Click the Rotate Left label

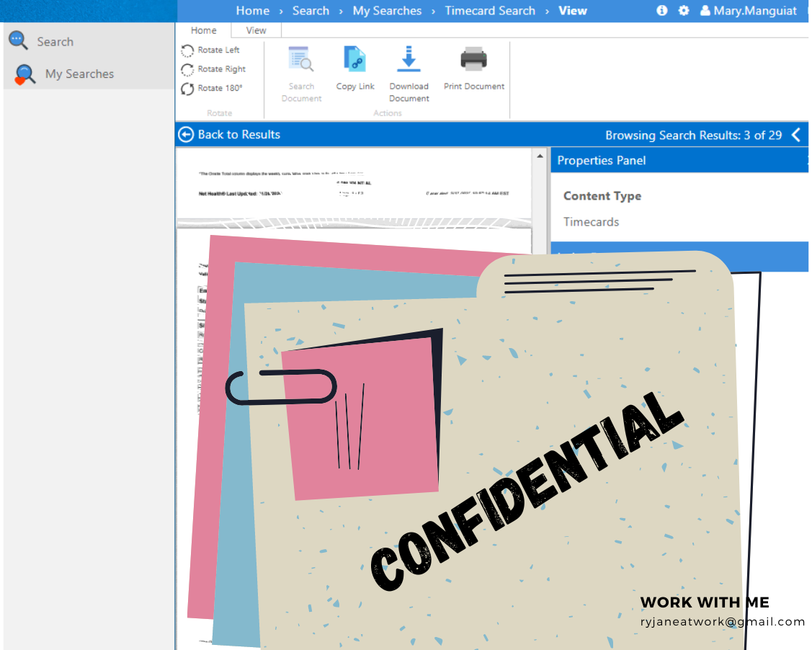[x=218, y=50]
